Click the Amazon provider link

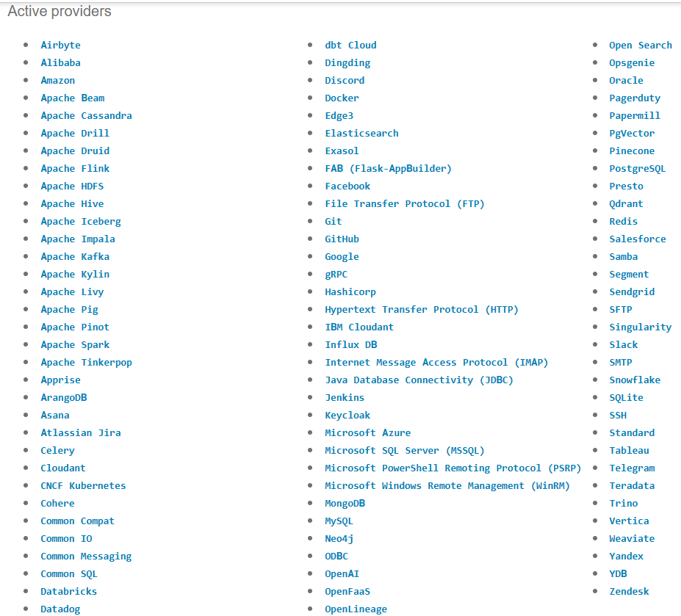pos(57,80)
